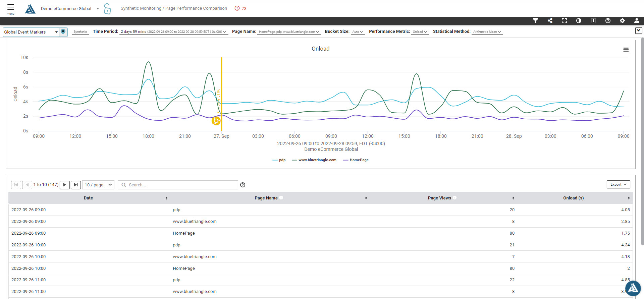Click the unlocked padlock icon
644x299 pixels.
point(107,9)
